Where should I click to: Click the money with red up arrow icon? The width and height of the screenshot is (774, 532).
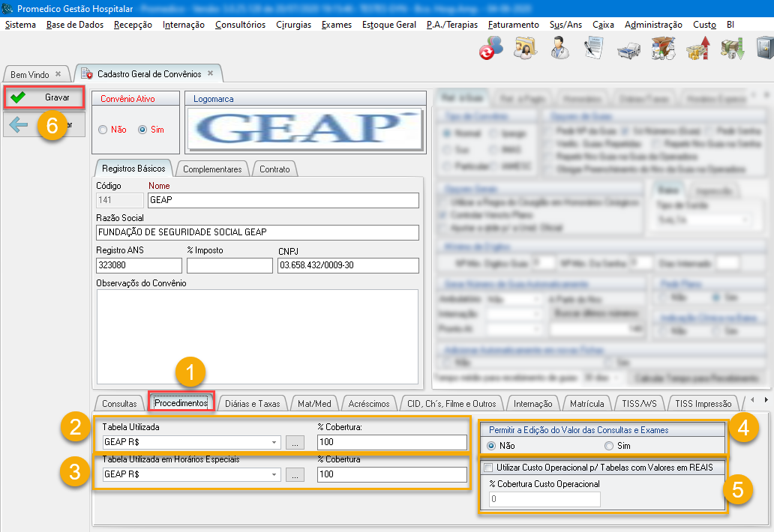[x=697, y=49]
